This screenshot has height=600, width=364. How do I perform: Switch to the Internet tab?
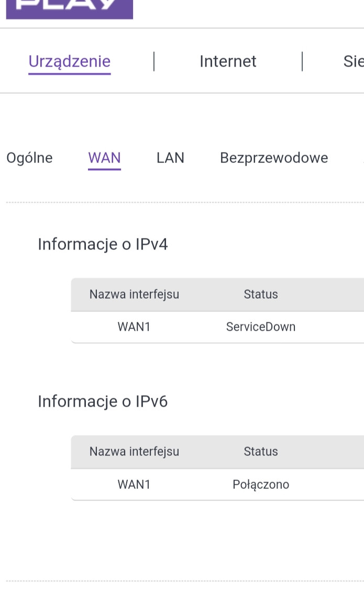click(228, 62)
